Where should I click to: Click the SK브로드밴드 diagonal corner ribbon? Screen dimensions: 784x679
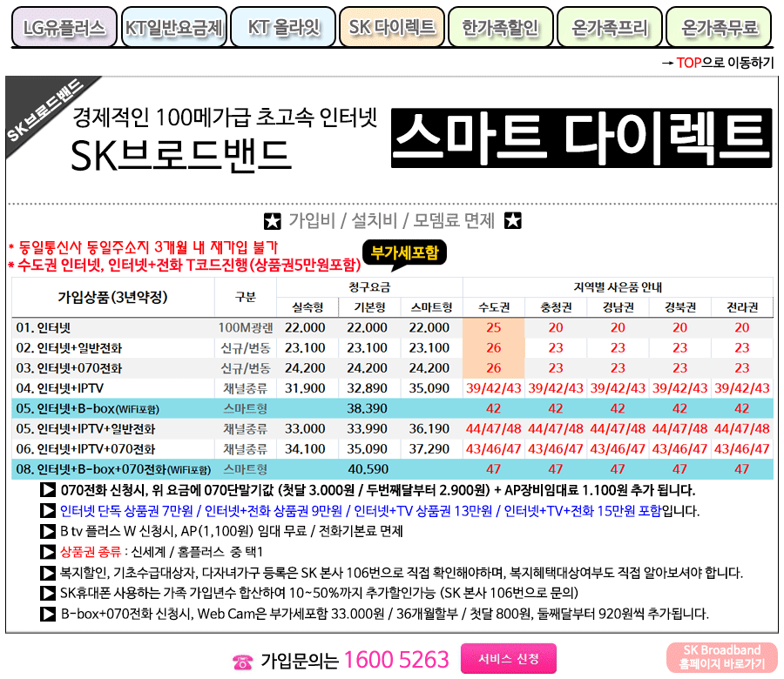coord(44,113)
